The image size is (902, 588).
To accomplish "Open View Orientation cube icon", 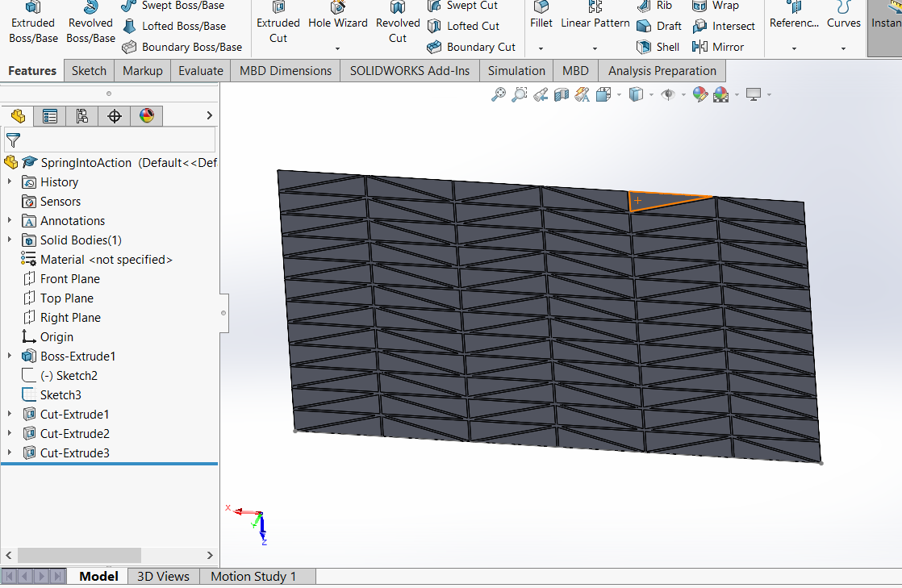I will tap(603, 94).
